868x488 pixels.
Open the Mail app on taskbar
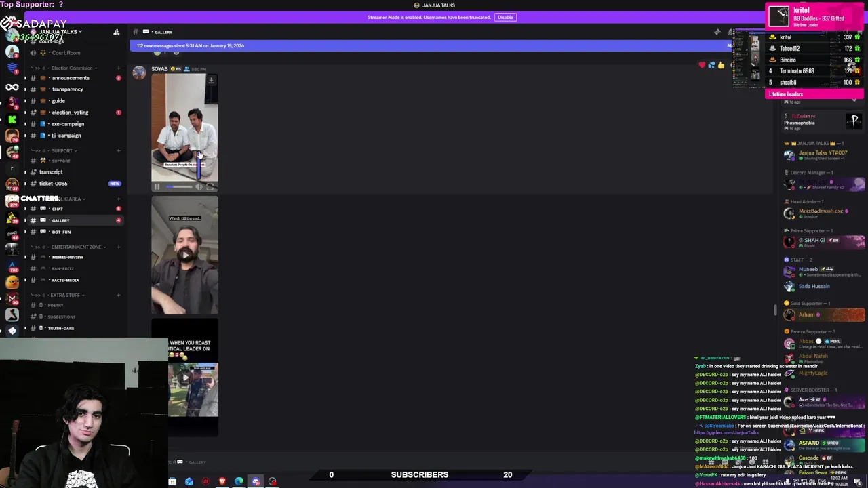(189, 482)
